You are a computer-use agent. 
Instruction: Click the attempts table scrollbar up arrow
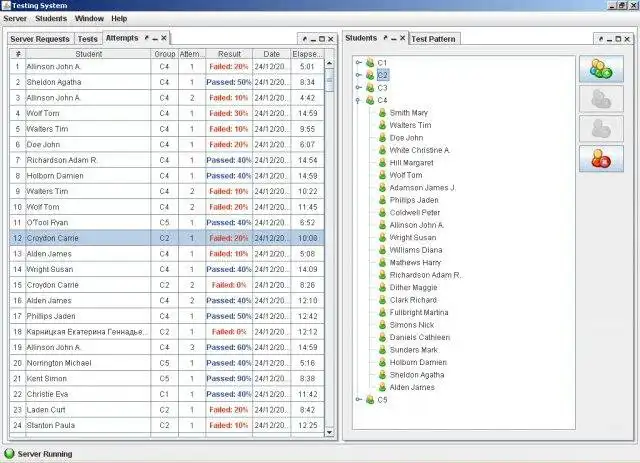329,64
